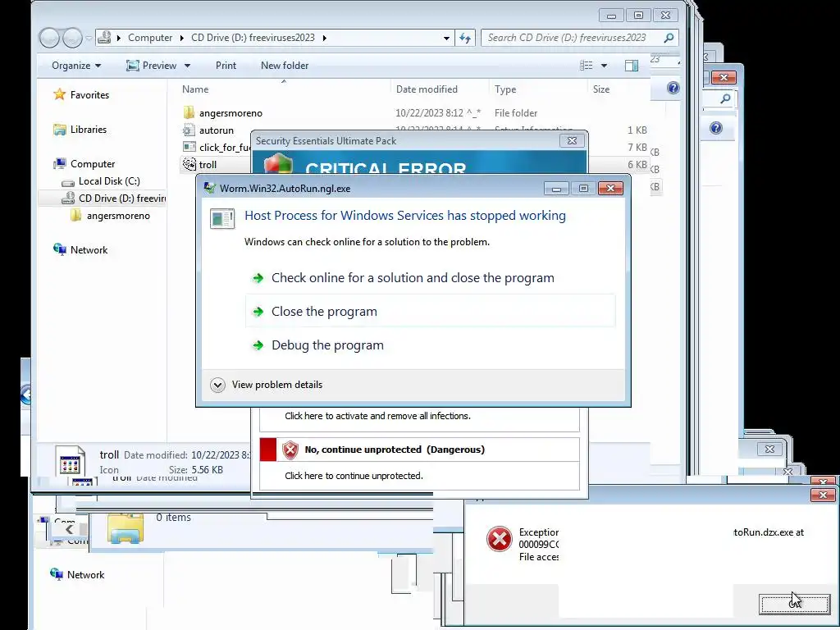Click the left scroll arrow in bottom window

point(69,530)
